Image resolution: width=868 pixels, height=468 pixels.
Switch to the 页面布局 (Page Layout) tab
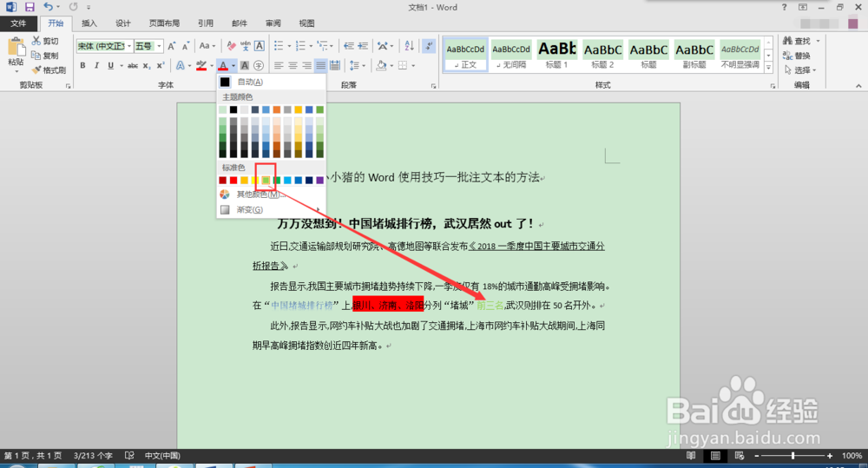click(x=164, y=23)
